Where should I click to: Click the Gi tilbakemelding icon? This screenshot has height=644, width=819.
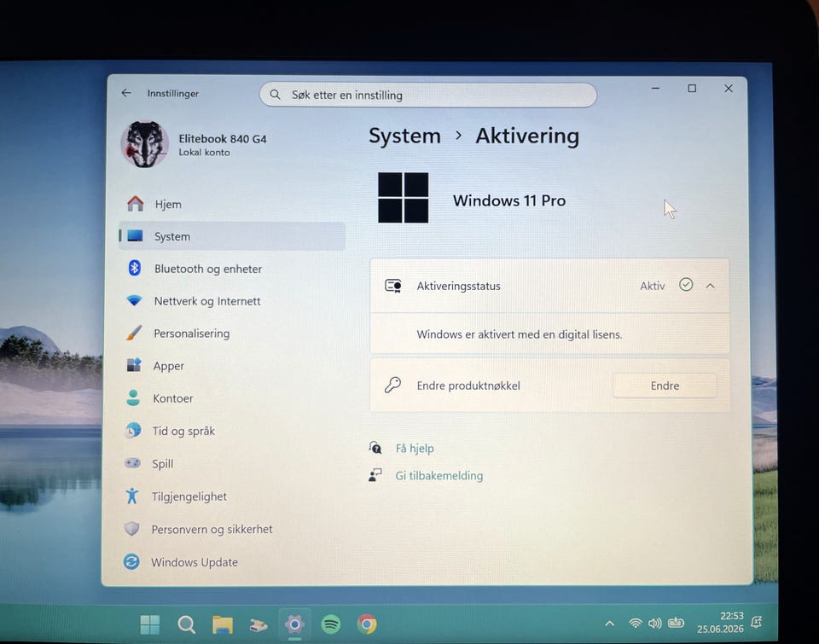click(x=375, y=475)
